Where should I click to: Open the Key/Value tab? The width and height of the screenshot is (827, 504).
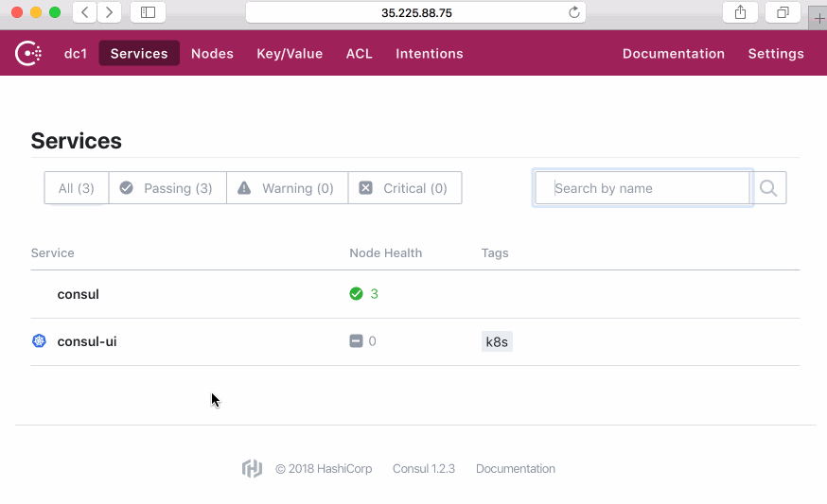coord(290,53)
